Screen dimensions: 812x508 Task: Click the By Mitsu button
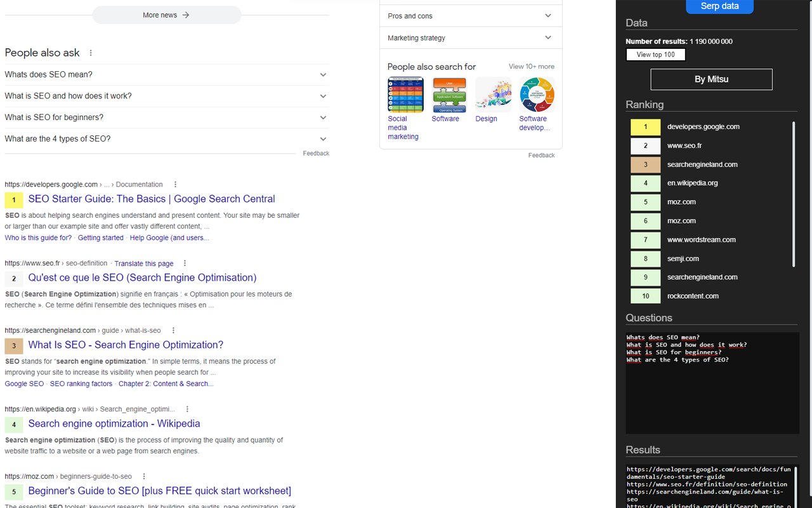click(x=710, y=79)
